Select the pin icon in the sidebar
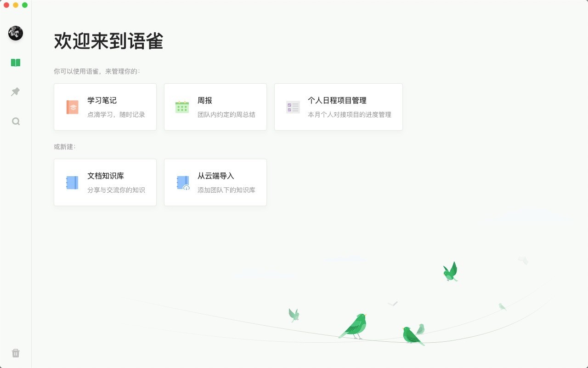588x368 pixels. click(16, 92)
